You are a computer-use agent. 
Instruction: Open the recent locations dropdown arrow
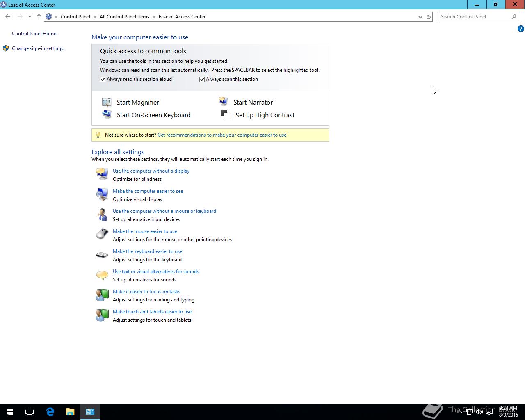click(x=30, y=17)
